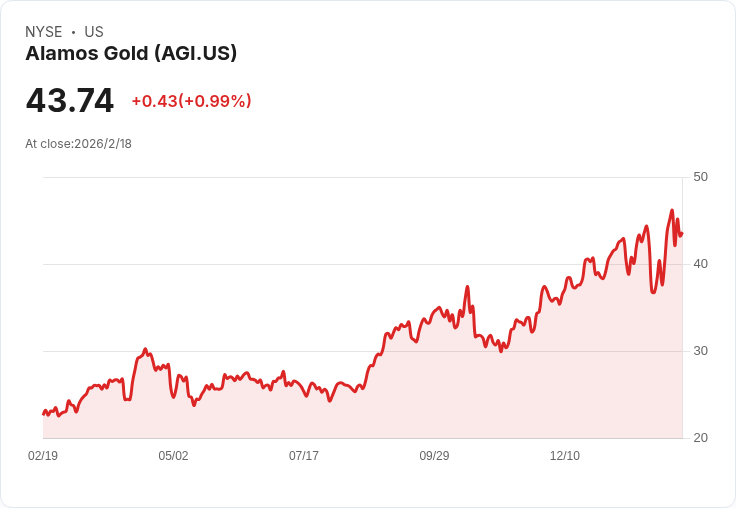Click the last data point on the price line
The width and height of the screenshot is (736, 508).
pyautogui.click(x=682, y=233)
